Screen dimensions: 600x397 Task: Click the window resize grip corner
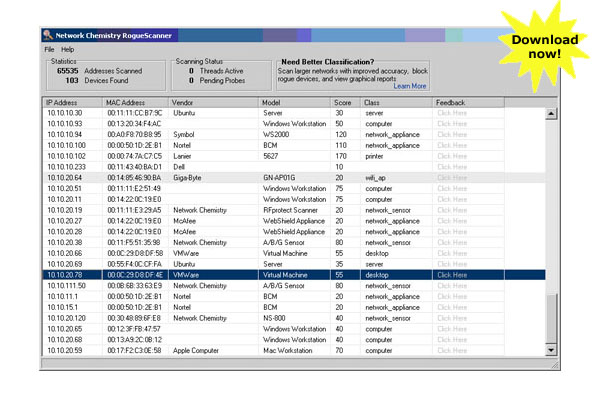coord(555,365)
